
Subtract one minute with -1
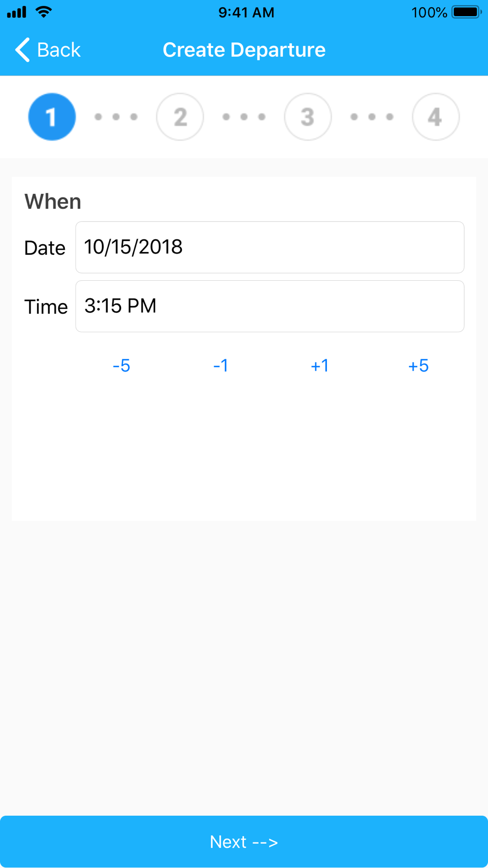(x=221, y=366)
